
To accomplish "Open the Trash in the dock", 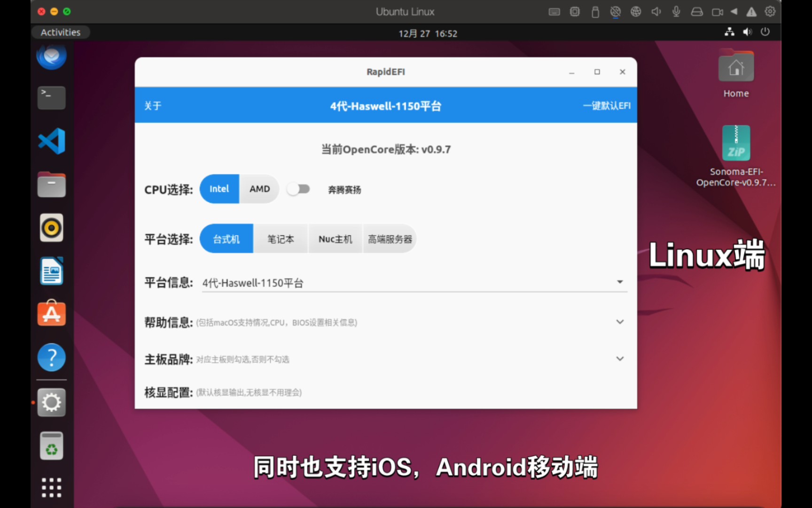I will (x=51, y=445).
